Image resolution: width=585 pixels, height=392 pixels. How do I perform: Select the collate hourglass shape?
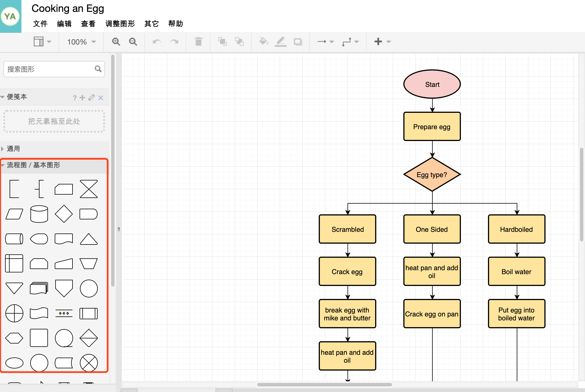pyautogui.click(x=89, y=189)
